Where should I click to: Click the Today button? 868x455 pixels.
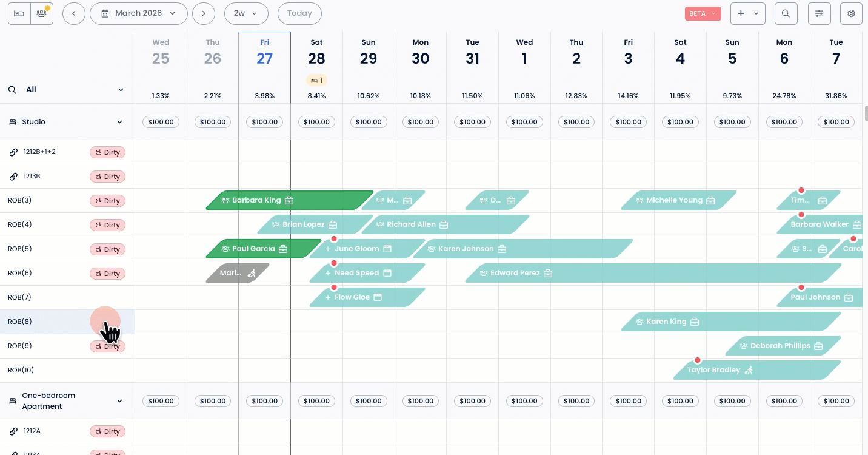[x=299, y=13]
